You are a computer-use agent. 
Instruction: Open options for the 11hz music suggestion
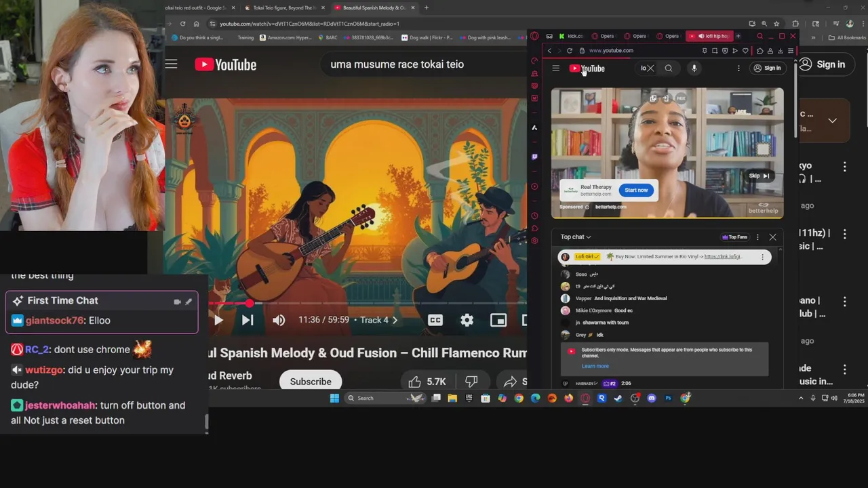pyautogui.click(x=844, y=234)
